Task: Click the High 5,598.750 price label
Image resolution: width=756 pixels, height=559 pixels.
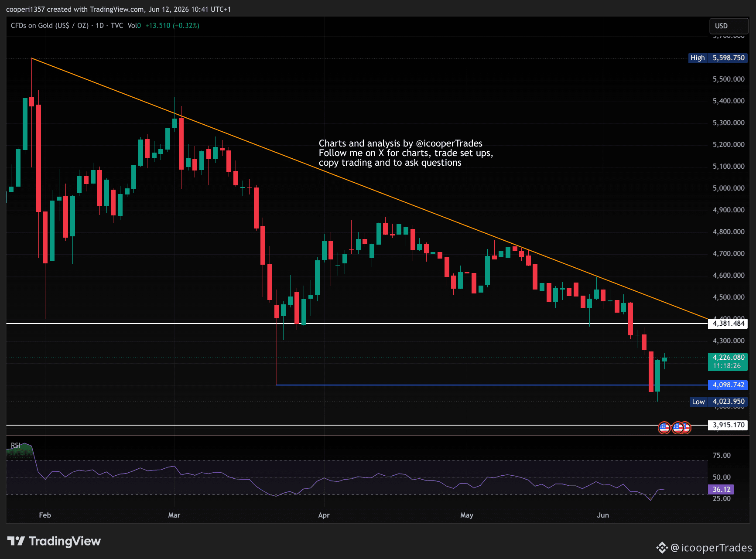Action: point(718,58)
